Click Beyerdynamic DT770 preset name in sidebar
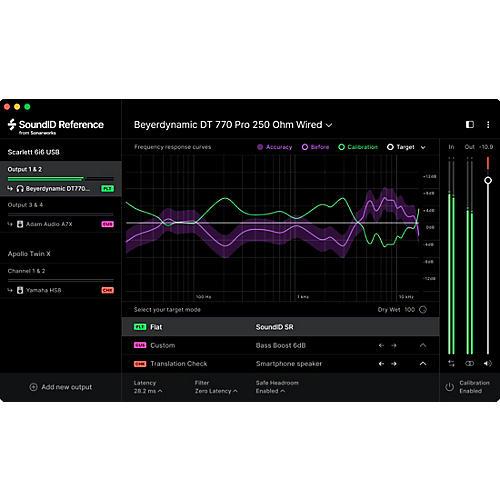The width and height of the screenshot is (500, 500). click(x=58, y=189)
